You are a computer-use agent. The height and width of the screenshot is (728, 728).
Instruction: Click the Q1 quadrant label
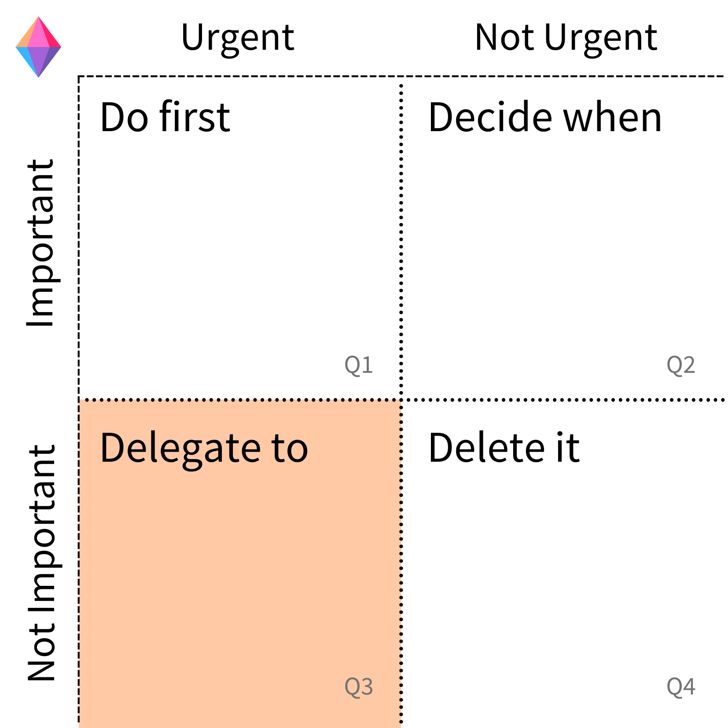pos(359,365)
